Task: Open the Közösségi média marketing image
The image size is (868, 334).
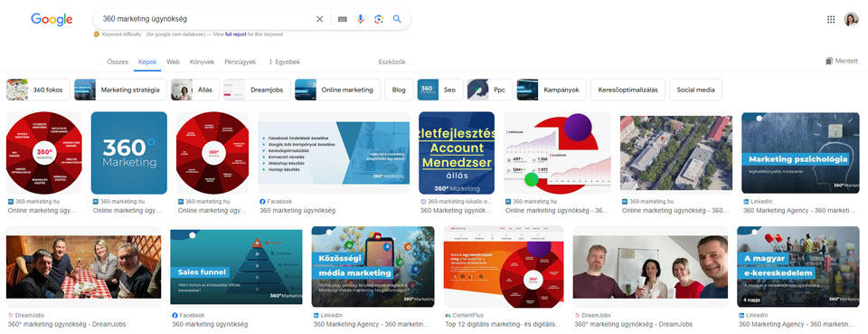Action: pyautogui.click(x=373, y=266)
